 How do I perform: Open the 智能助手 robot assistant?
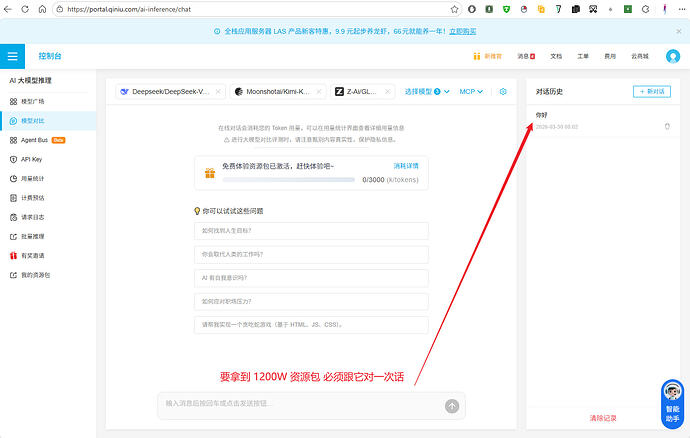[x=672, y=397]
